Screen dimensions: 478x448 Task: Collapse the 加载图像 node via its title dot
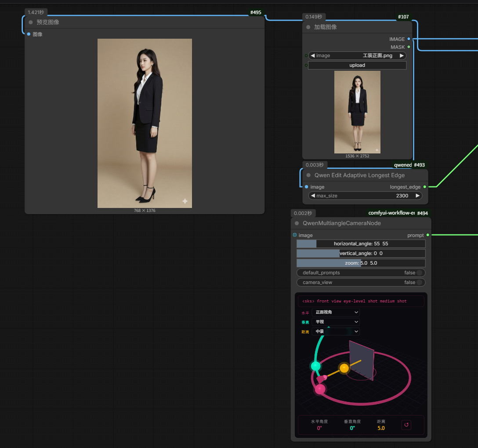click(308, 27)
